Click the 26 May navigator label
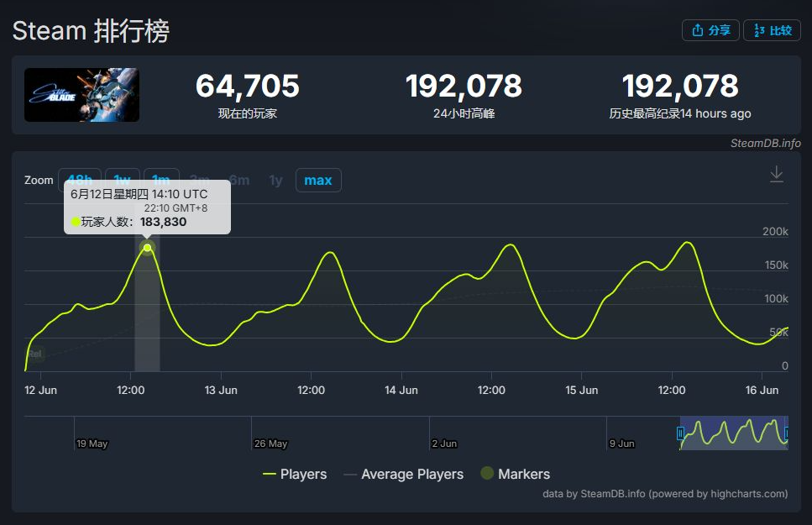812x525 pixels. tap(271, 444)
